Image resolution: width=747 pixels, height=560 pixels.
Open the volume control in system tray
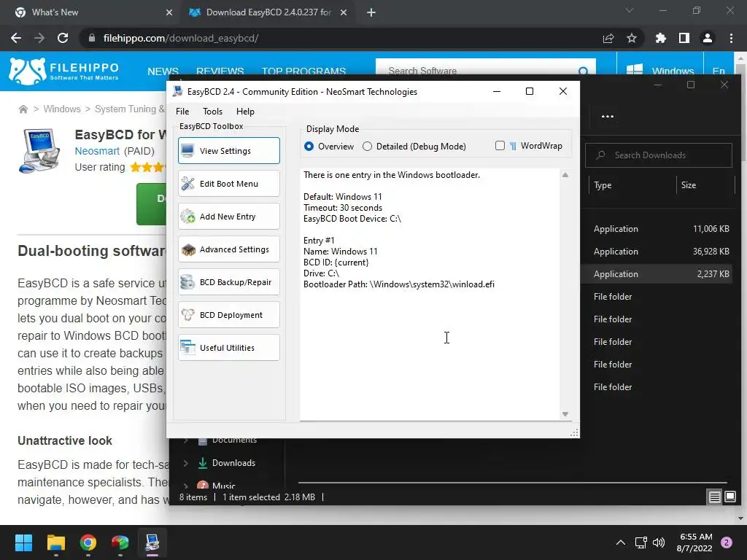(x=659, y=542)
